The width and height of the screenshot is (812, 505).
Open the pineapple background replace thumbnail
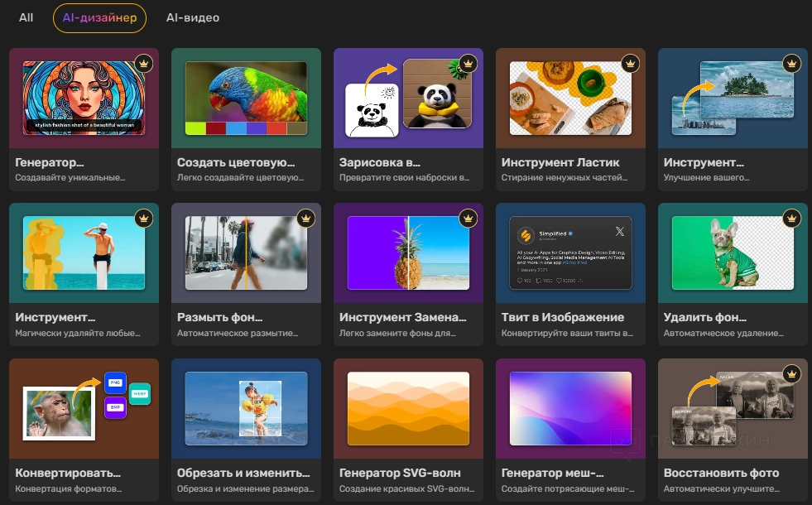point(408,252)
